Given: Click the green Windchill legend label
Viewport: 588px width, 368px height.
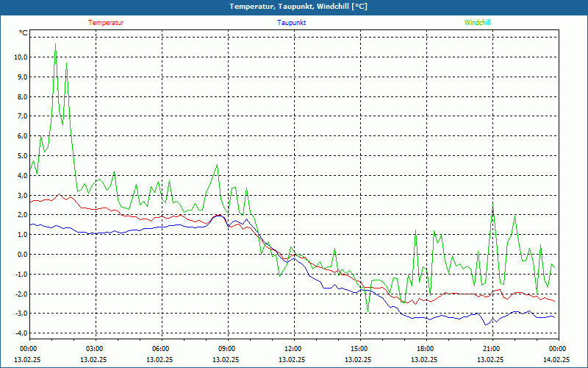Looking at the screenshot, I should pos(477,23).
